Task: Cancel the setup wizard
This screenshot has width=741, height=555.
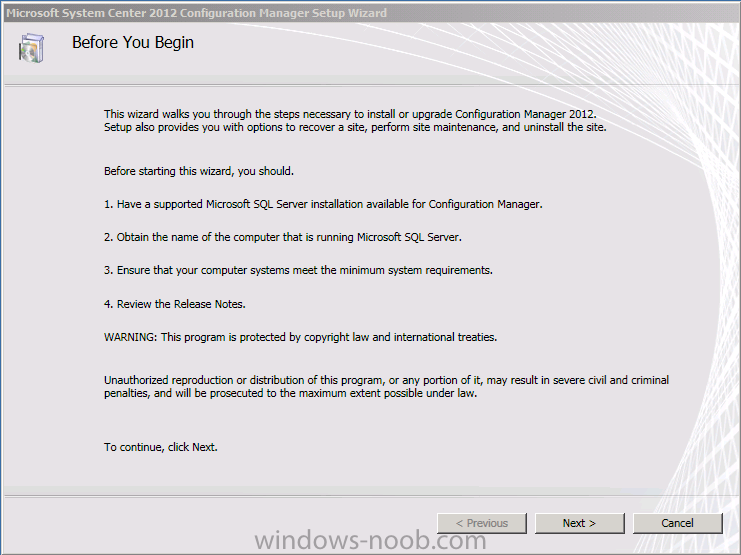Action: coord(677,523)
